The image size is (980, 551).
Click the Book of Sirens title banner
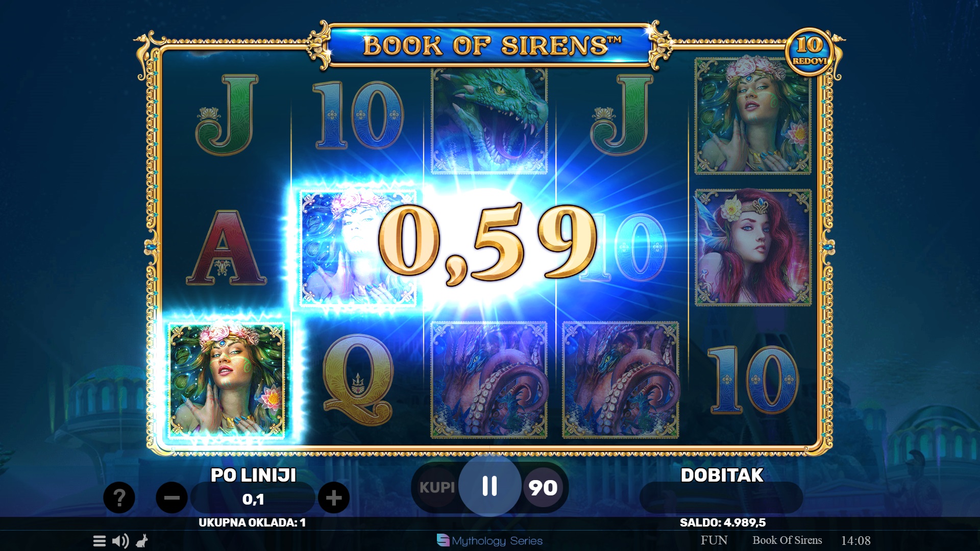[x=491, y=45]
